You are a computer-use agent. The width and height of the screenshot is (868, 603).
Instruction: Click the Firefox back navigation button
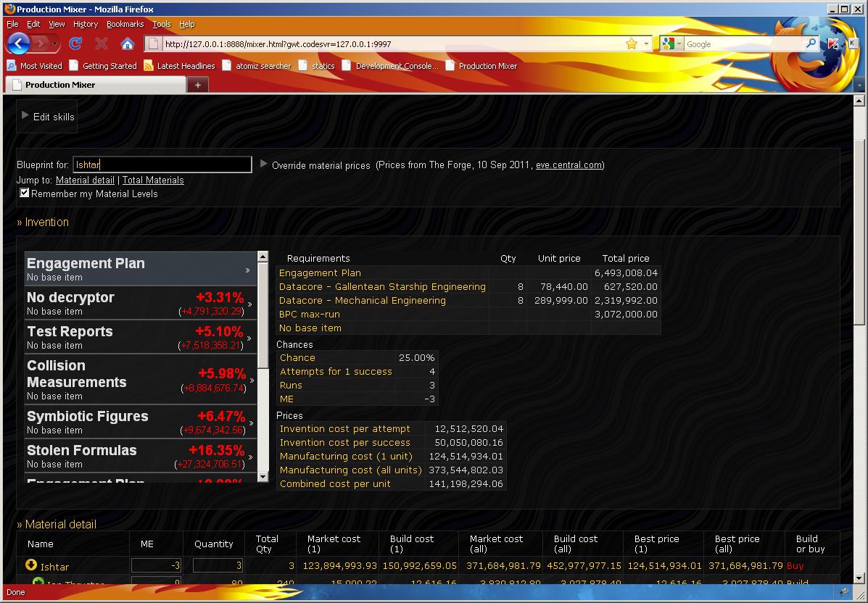click(x=18, y=43)
